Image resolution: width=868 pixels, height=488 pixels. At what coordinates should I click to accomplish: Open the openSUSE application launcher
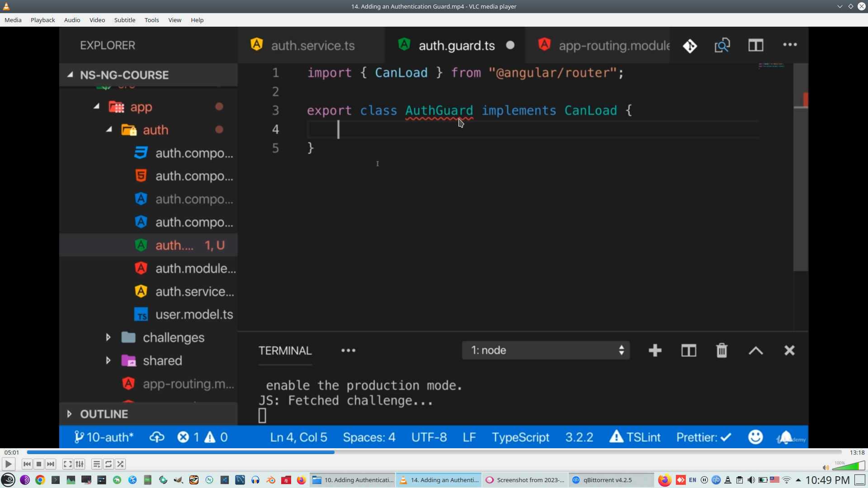coord(8,480)
